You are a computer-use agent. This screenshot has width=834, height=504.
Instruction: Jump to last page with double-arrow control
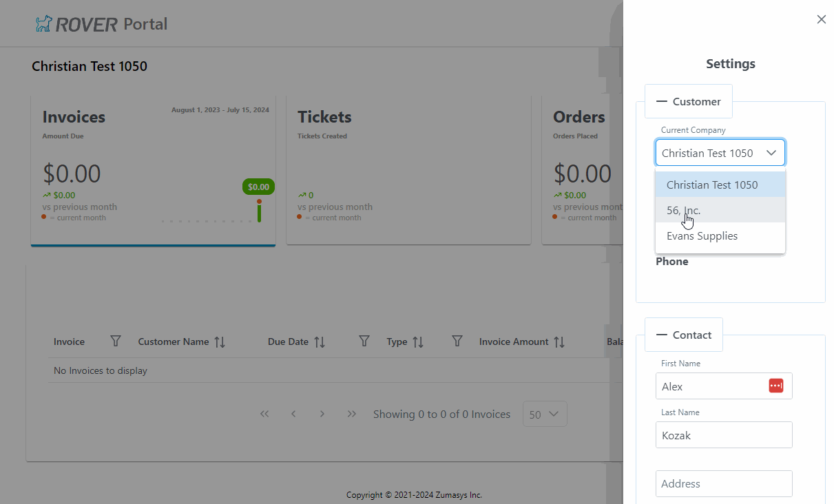351,414
